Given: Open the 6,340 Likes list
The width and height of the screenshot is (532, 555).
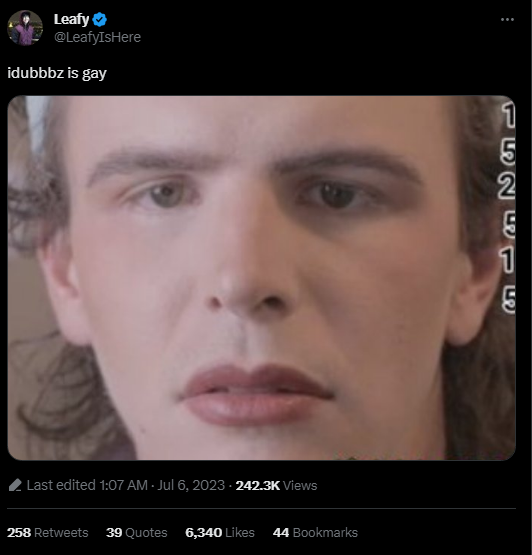Looking at the screenshot, I should (220, 533).
